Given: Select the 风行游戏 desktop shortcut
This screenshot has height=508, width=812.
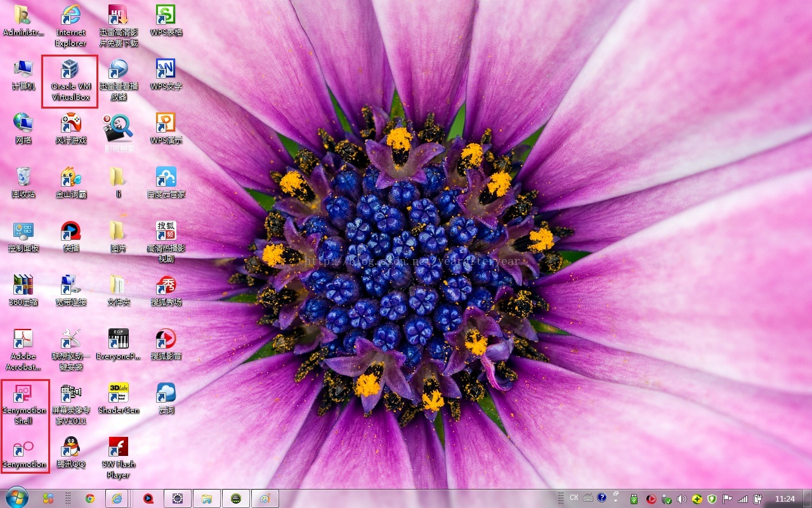Looking at the screenshot, I should (71, 129).
